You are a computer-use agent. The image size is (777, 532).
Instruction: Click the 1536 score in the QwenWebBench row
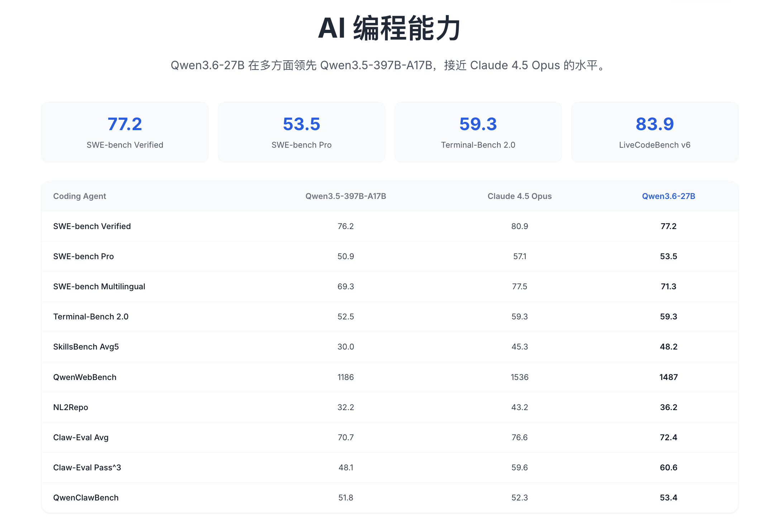click(x=520, y=377)
